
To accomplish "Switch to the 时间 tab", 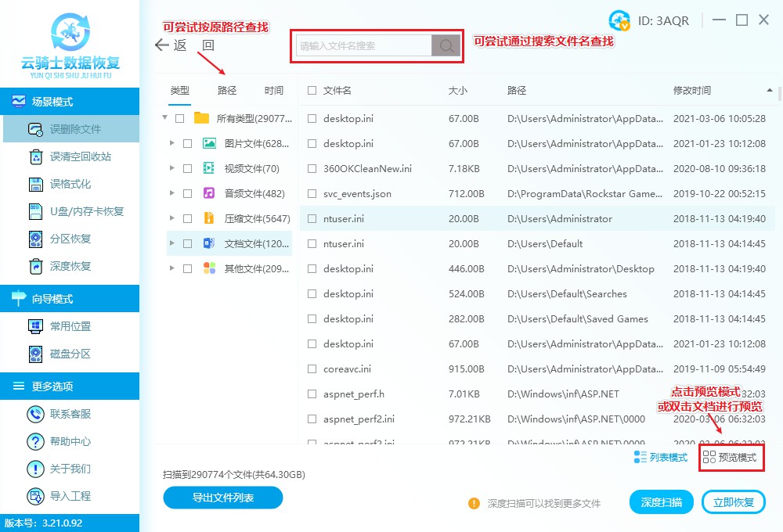I will [x=273, y=90].
